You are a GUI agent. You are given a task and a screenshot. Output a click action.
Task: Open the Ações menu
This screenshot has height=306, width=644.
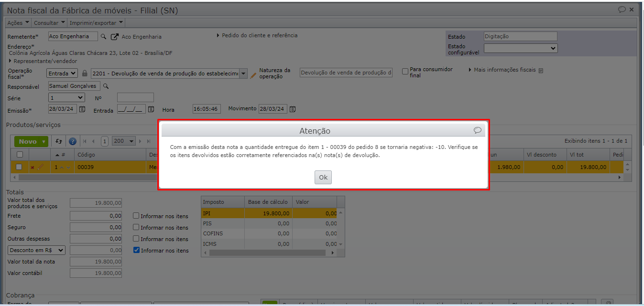click(18, 22)
